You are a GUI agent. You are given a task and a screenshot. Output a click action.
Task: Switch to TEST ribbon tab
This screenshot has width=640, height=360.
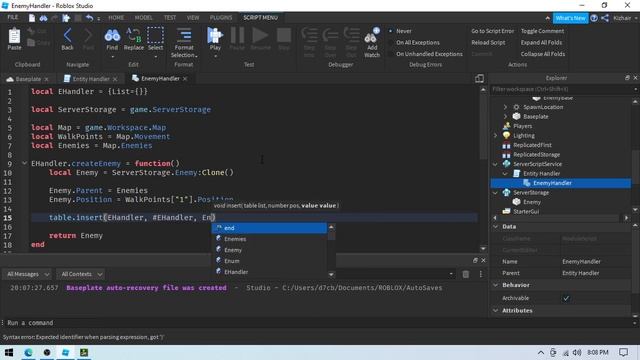170,18
